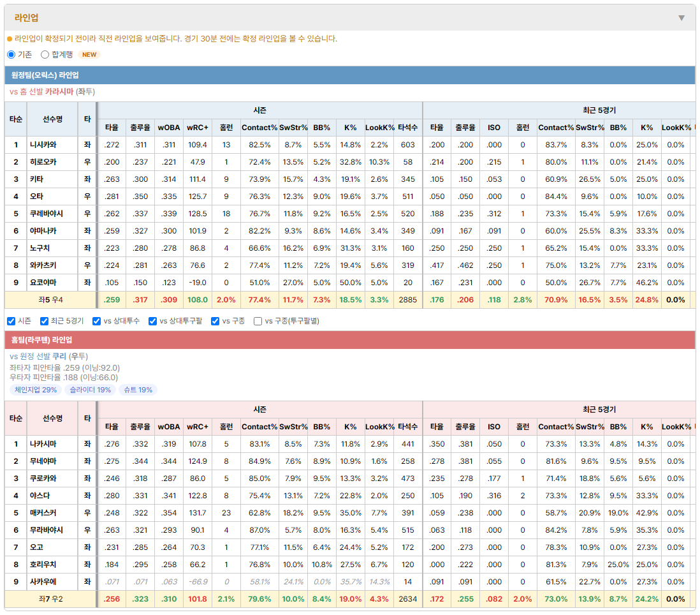Click the ISO column header in 오릭스 table
This screenshot has width=700, height=615.
coord(493,128)
